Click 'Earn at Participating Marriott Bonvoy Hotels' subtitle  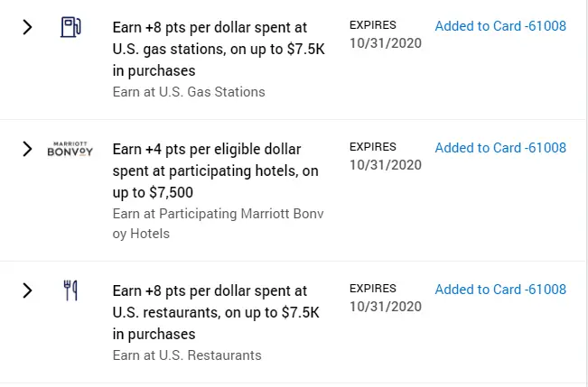pyautogui.click(x=218, y=224)
